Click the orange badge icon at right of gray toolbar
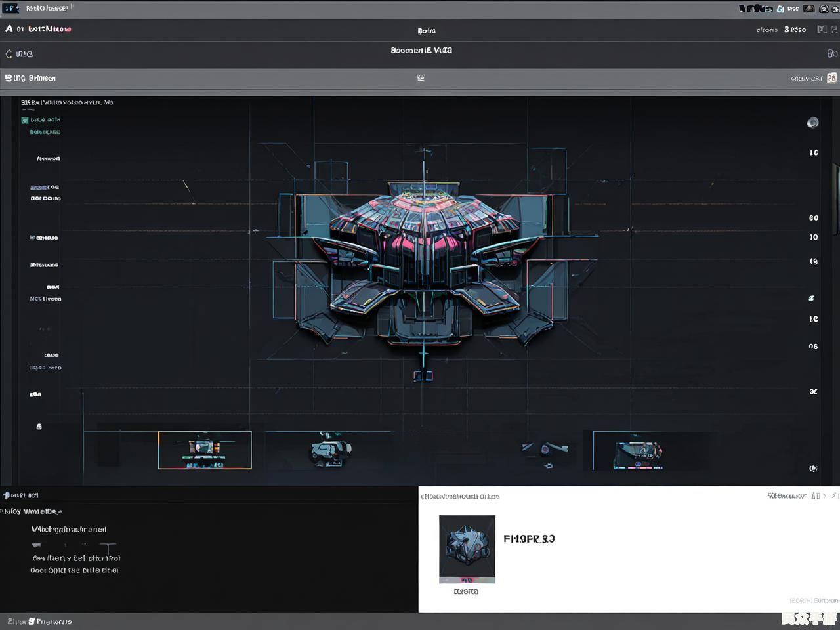Viewport: 840px width, 630px height. [831, 78]
